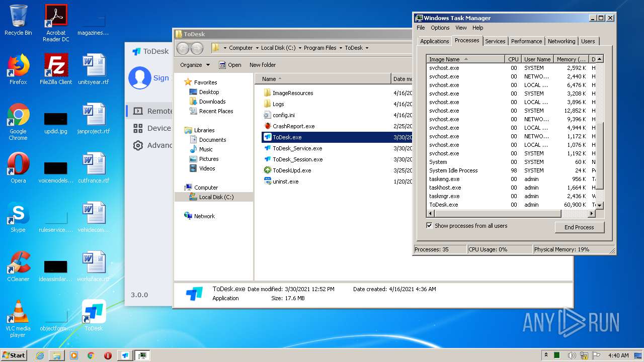Open the Organize dropdown menu

pyautogui.click(x=195, y=65)
